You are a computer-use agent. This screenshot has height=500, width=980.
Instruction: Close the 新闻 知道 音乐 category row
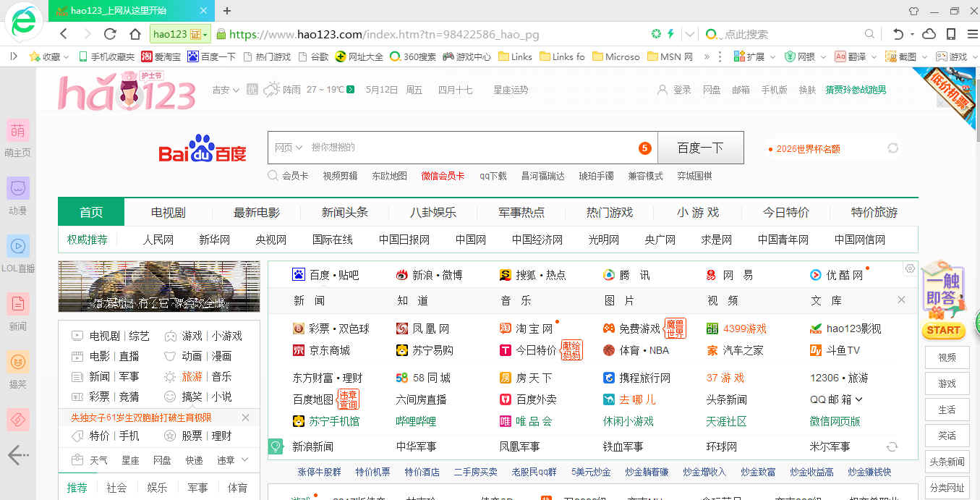[901, 300]
